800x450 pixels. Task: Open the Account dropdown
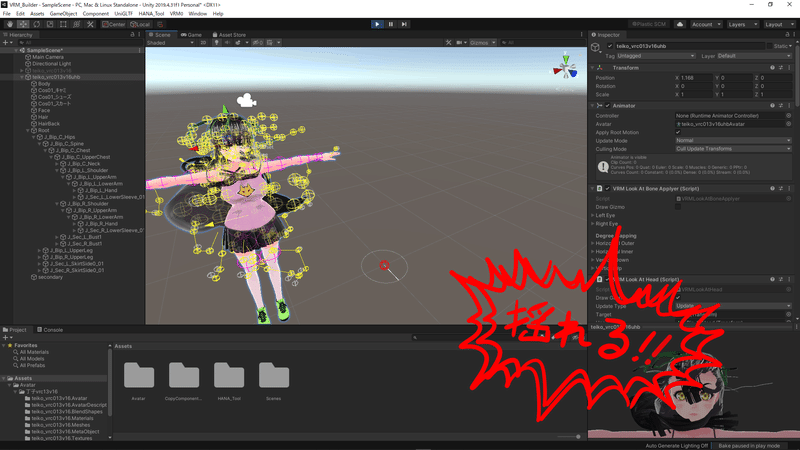pyautogui.click(x=706, y=24)
